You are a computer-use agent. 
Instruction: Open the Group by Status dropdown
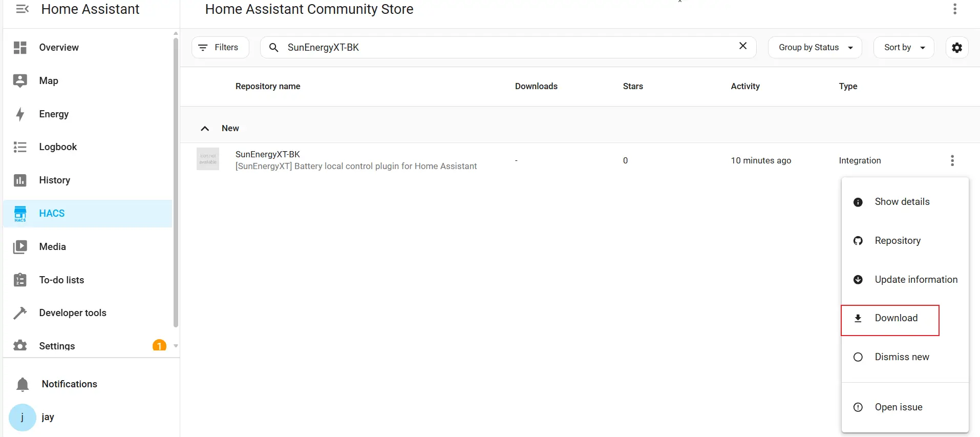[815, 48]
